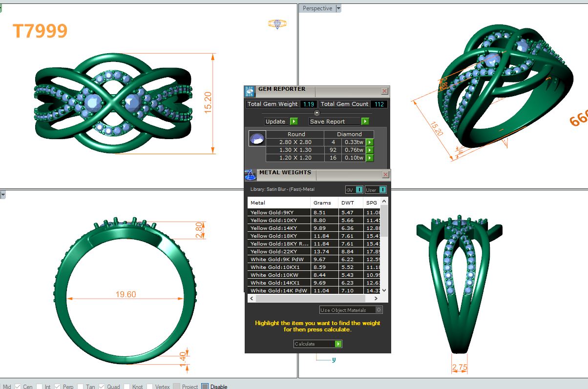This screenshot has width=588, height=389.
Task: Click green arrow for 2.80 X 2.80 row
Action: coord(370,142)
